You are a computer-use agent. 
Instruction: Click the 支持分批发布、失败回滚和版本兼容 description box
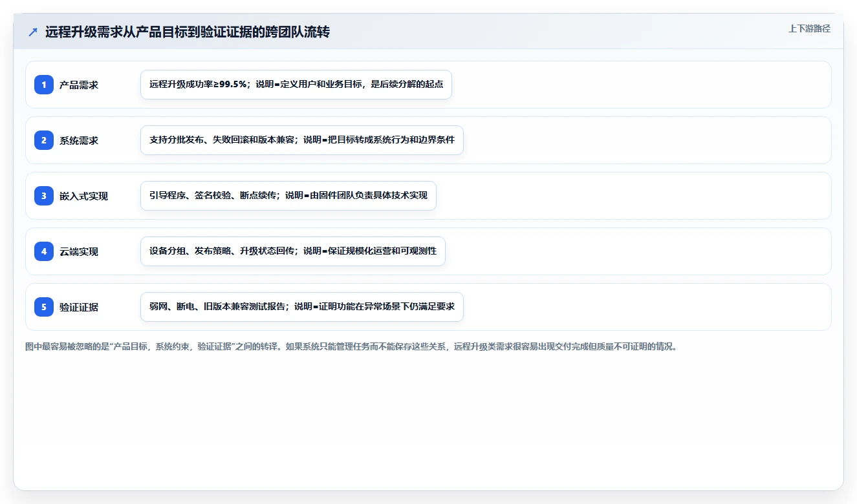click(x=302, y=140)
